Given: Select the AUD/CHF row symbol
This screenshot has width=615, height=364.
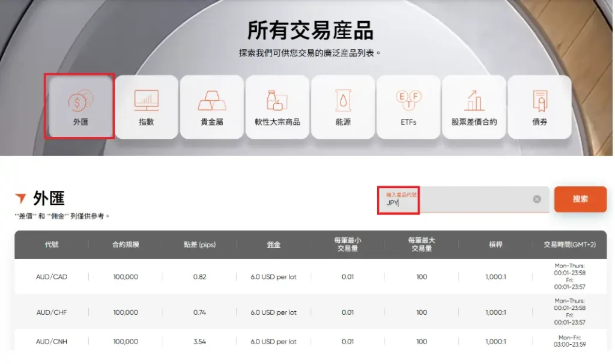Looking at the screenshot, I should point(52,312).
